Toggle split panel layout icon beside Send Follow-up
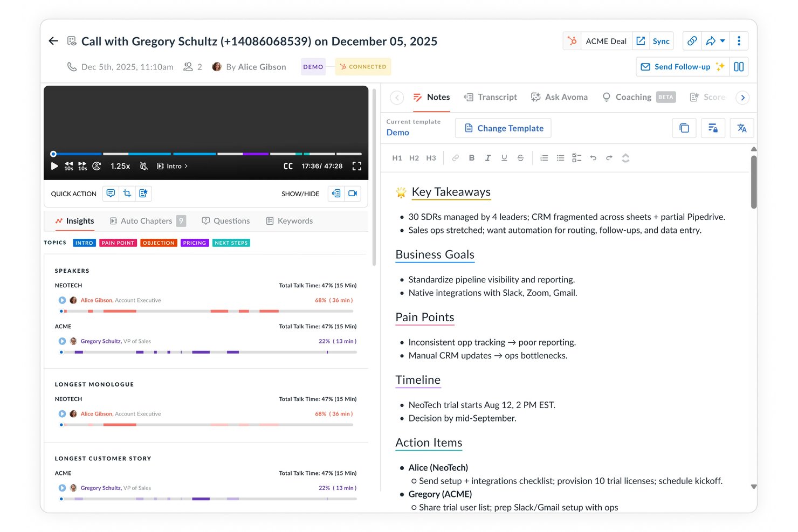The image size is (798, 532). [739, 67]
